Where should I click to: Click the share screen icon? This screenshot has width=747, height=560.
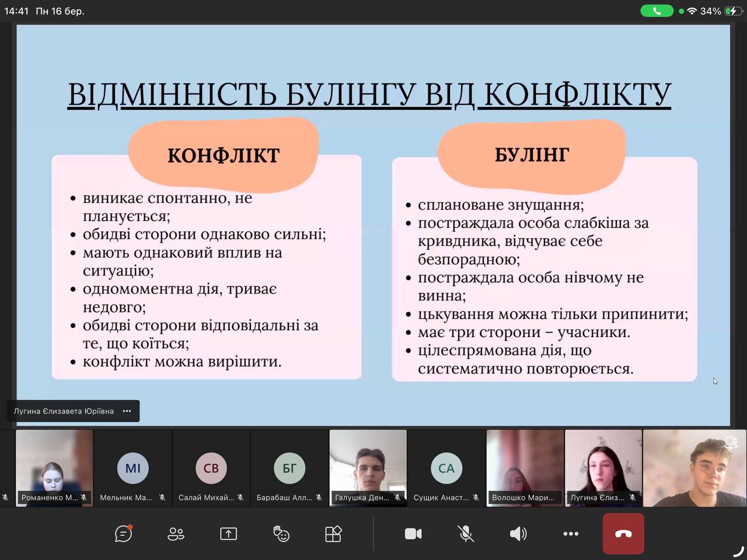[228, 534]
